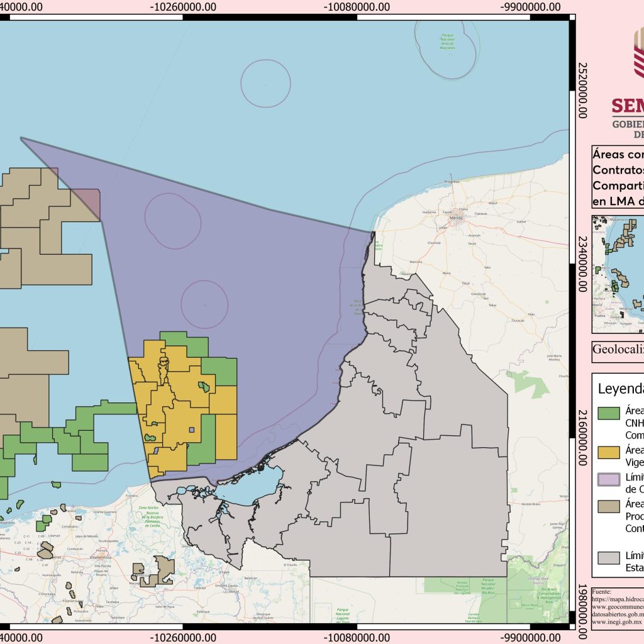Click the Pichucalco town label
Viewport: 644px width, 644px height.
point(81,611)
